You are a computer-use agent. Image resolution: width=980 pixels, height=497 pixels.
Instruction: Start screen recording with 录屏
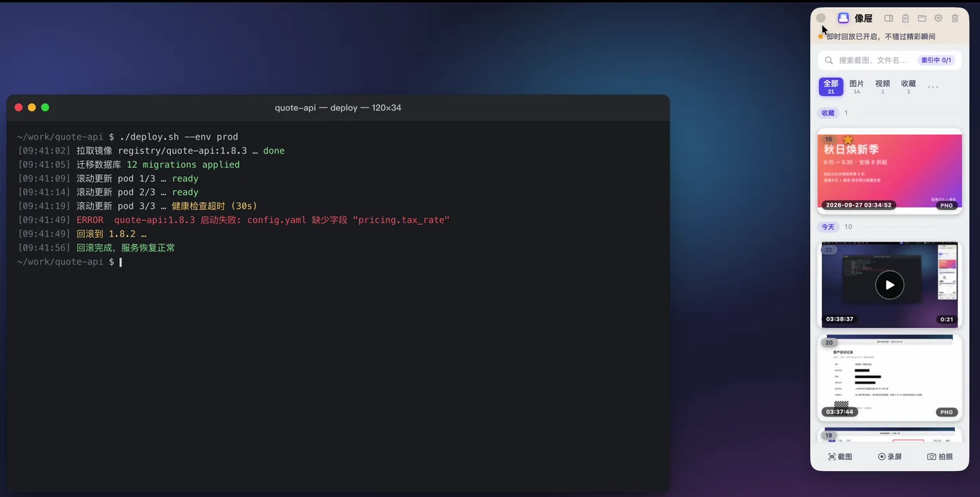[890, 456]
